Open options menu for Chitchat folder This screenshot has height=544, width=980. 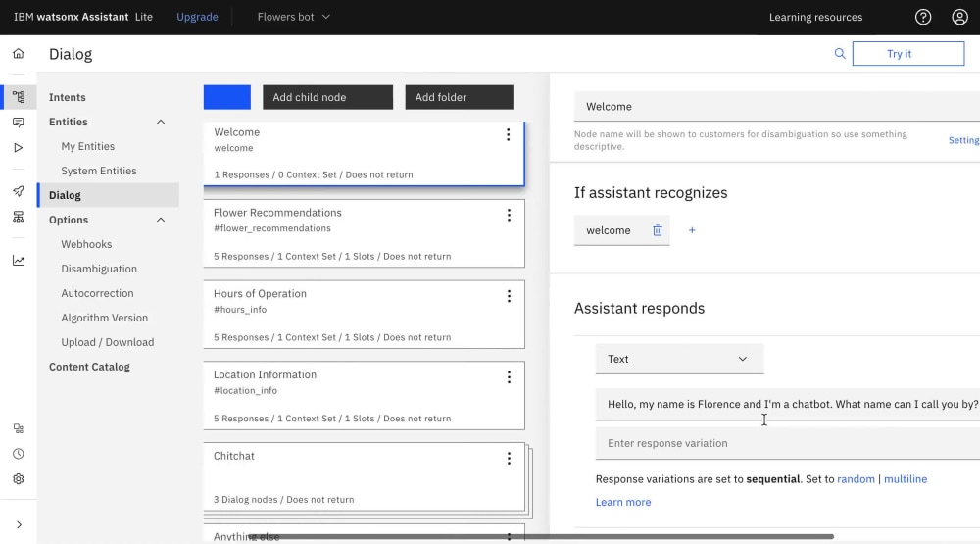(509, 459)
